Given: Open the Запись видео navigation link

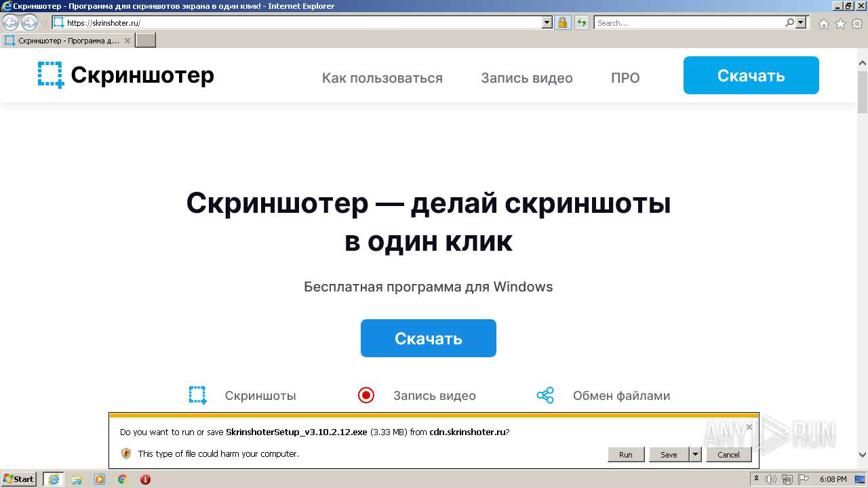Looking at the screenshot, I should click(x=527, y=78).
